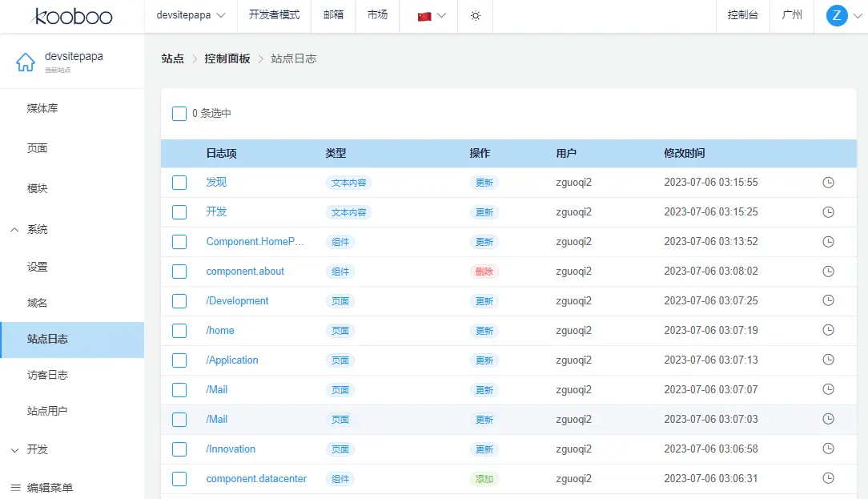Open the language flag dropdown
868x499 pixels.
click(432, 16)
